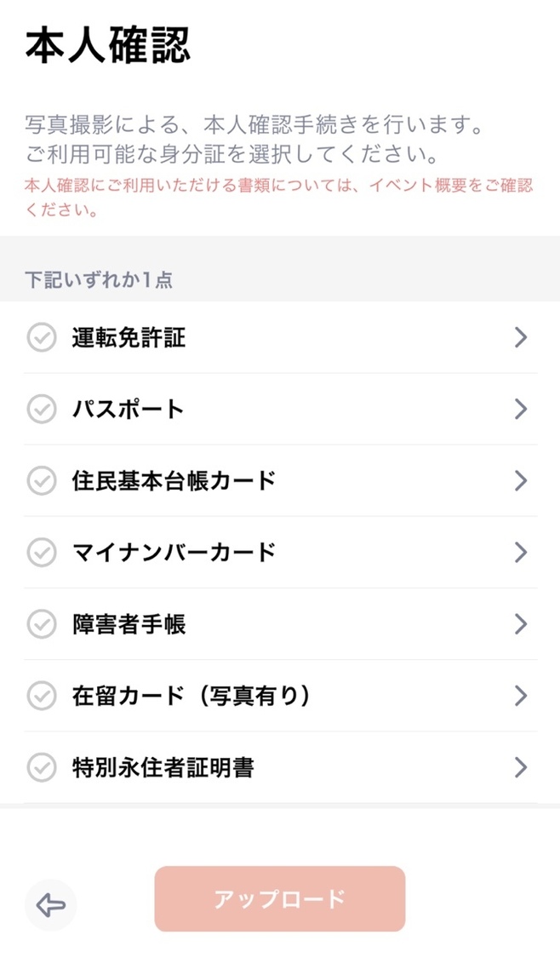This screenshot has height=958, width=560.
Task: Select the 障害者手帳 check circle
Action: click(x=42, y=624)
